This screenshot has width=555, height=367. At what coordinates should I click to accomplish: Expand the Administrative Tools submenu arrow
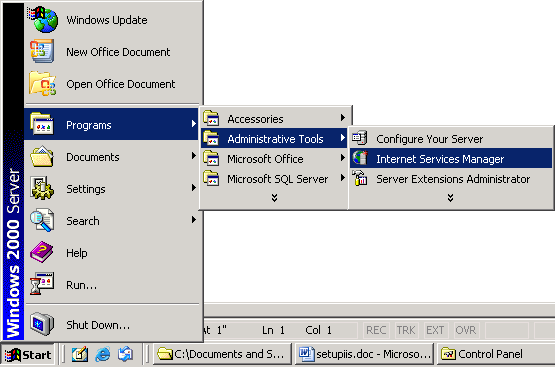pyautogui.click(x=343, y=138)
